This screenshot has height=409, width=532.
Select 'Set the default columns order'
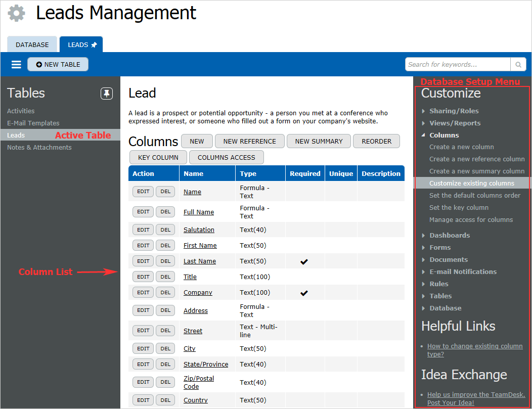click(475, 195)
